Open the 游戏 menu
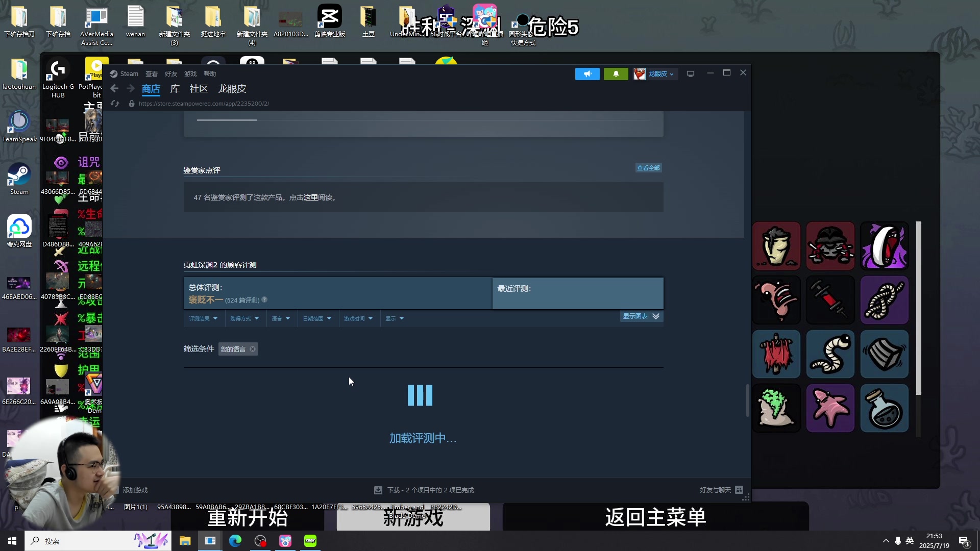Viewport: 980px width, 551px height. (190, 73)
